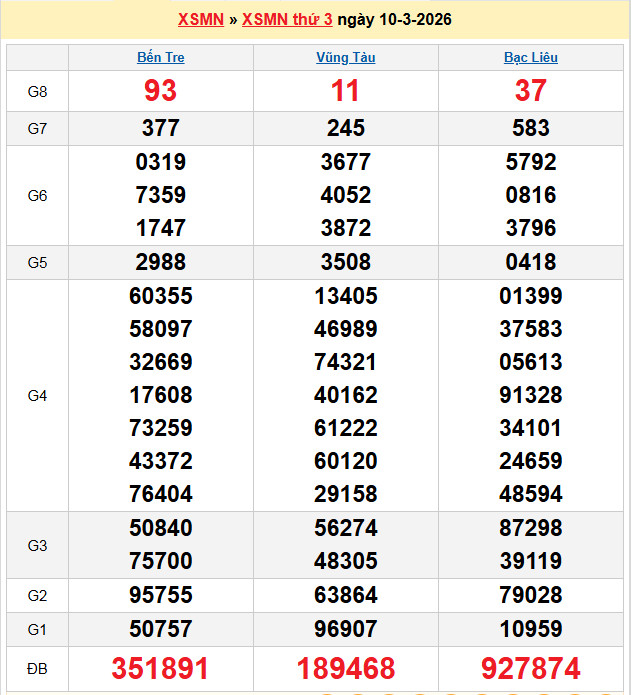Select Vũng Tàu G8 number 11
The width and height of the screenshot is (631, 695).
(x=345, y=91)
